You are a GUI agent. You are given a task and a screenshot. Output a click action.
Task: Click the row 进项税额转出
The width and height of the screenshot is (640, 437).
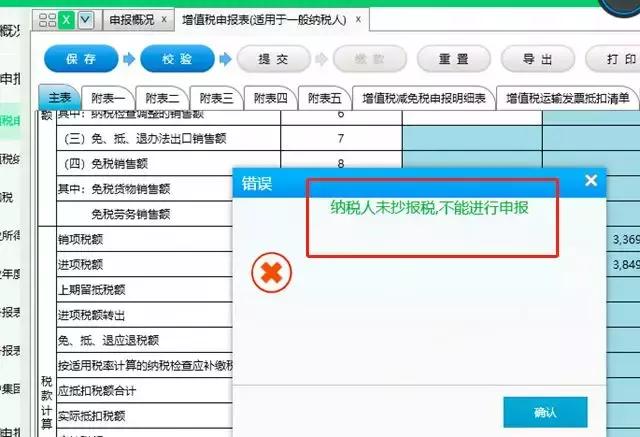(x=144, y=315)
